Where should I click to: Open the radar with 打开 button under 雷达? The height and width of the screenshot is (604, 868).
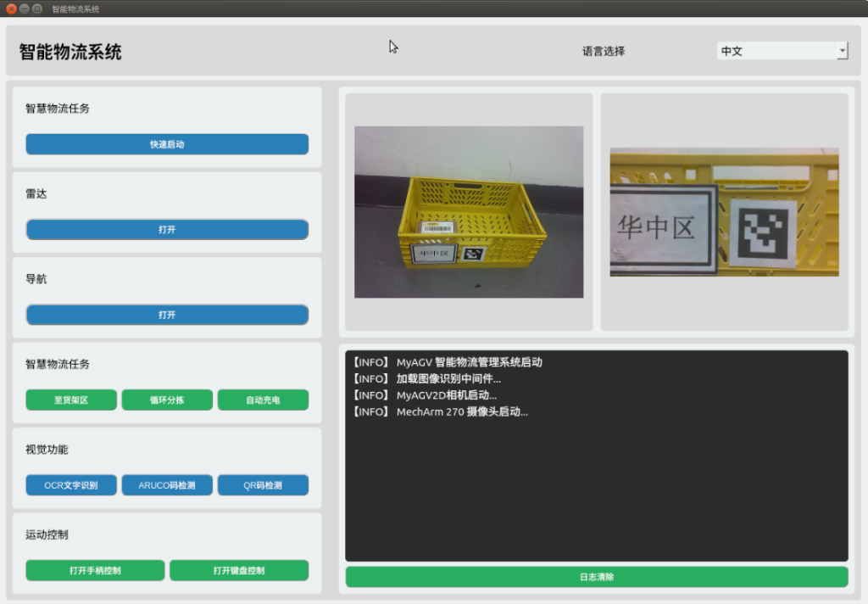click(167, 229)
